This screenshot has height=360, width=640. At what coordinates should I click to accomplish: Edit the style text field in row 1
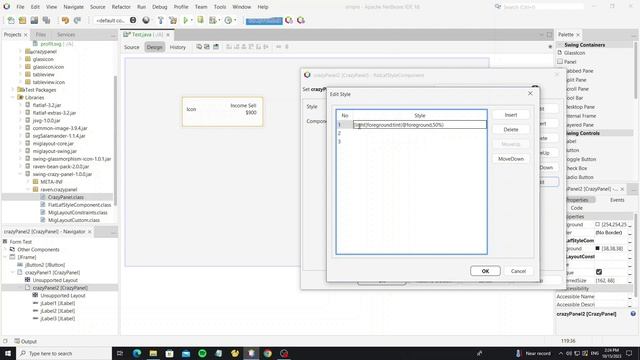point(420,125)
